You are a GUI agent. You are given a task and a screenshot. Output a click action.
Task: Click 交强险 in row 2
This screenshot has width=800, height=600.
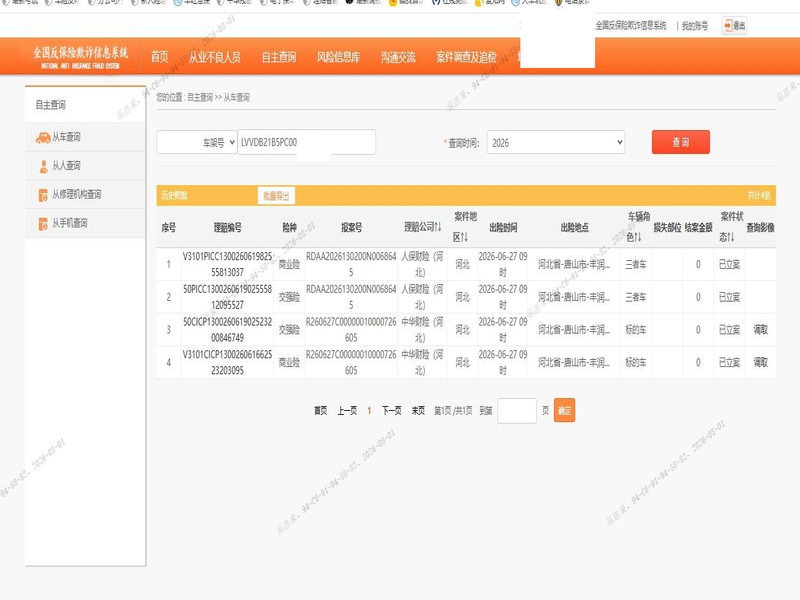point(289,297)
